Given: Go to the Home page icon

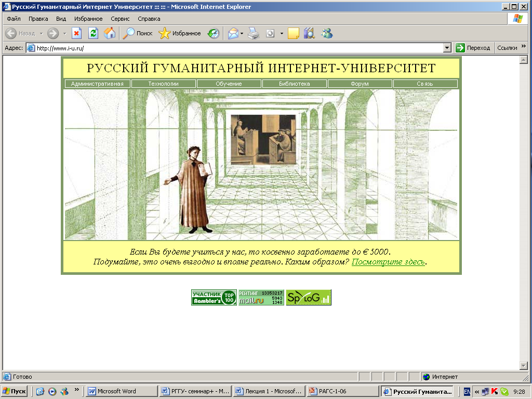Looking at the screenshot, I should [x=110, y=33].
